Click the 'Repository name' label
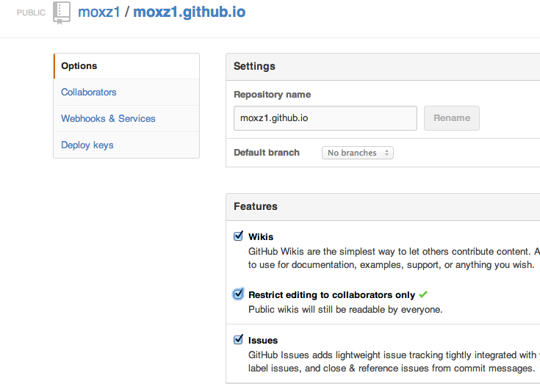The image size is (540, 392). pyautogui.click(x=272, y=95)
